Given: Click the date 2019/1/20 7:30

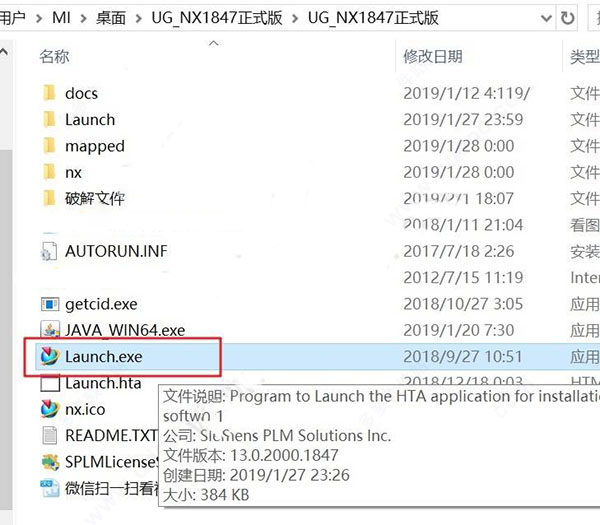Looking at the screenshot, I should click(458, 330).
